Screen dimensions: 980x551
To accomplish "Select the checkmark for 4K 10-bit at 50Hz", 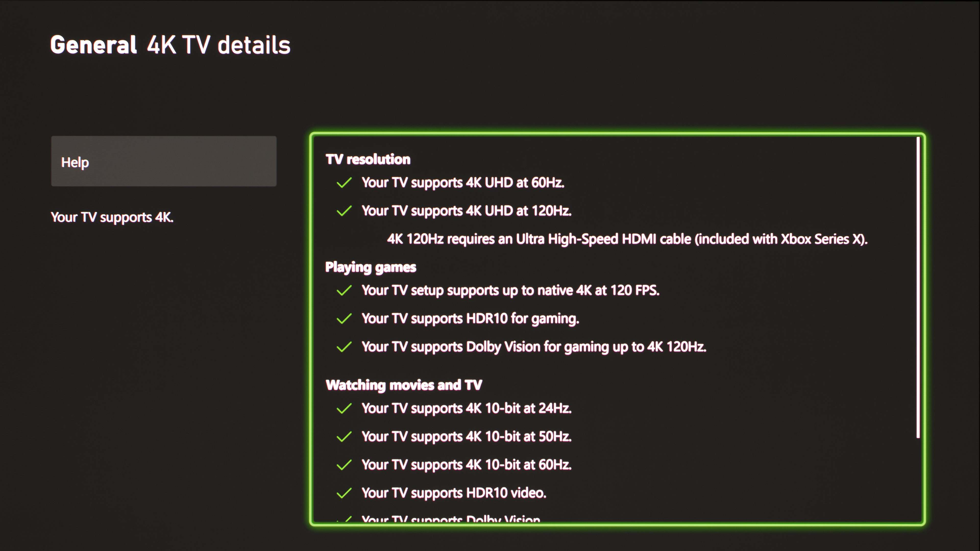I will tap(344, 436).
